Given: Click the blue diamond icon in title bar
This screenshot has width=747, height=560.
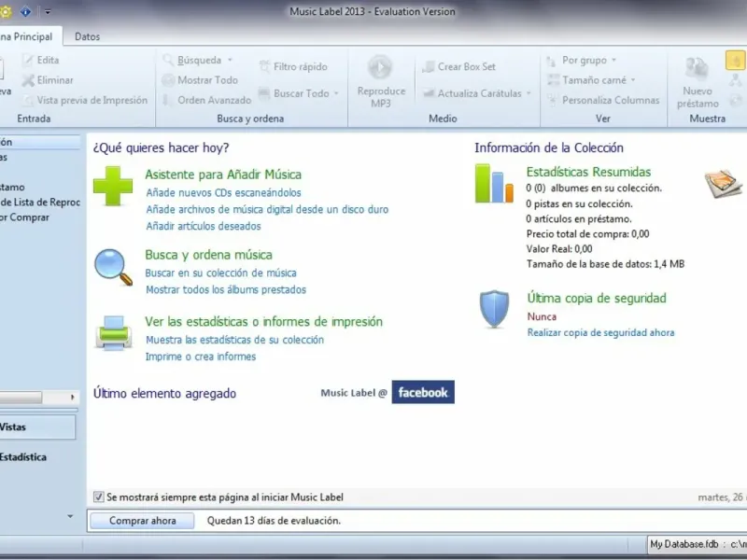Looking at the screenshot, I should click(25, 11).
